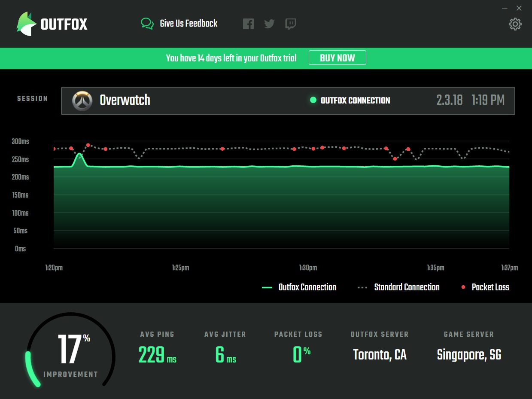
Task: Click the 229 ms average ping value
Action: point(157,355)
